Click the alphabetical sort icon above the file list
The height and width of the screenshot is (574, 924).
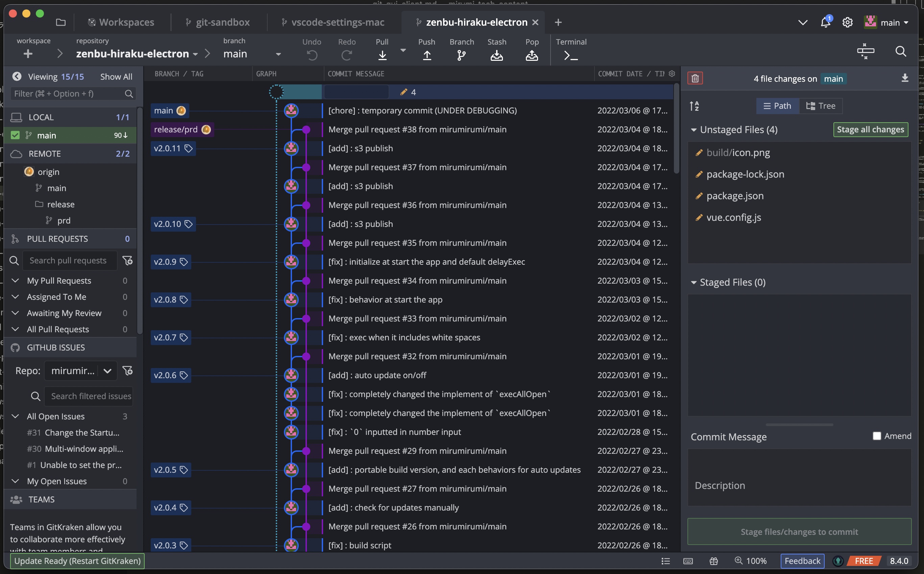click(694, 106)
